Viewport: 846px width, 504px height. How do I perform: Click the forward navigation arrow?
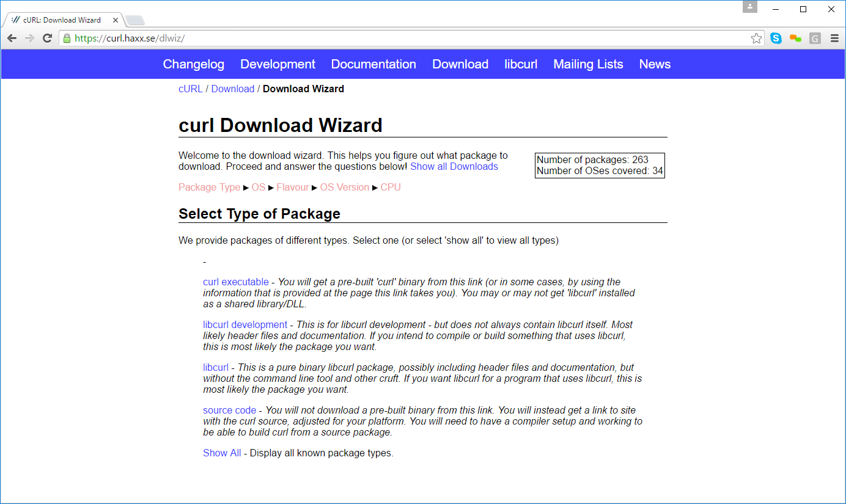pos(29,38)
